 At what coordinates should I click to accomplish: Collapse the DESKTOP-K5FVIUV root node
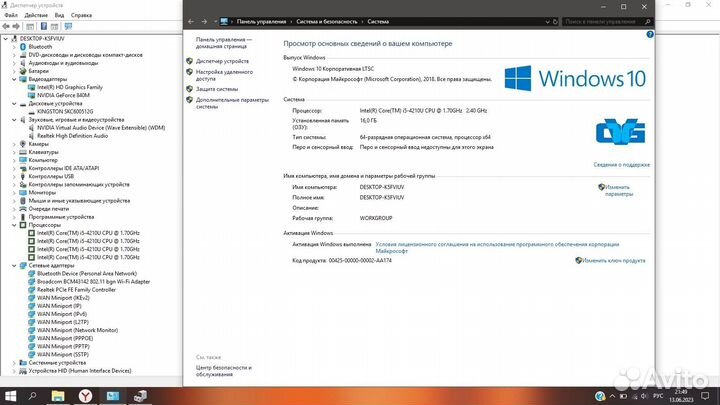coord(6,39)
